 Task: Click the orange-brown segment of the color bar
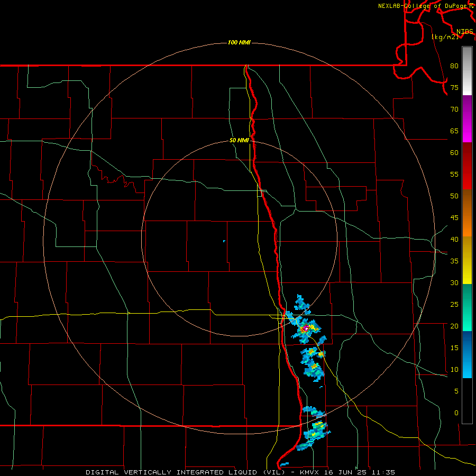tap(467, 213)
